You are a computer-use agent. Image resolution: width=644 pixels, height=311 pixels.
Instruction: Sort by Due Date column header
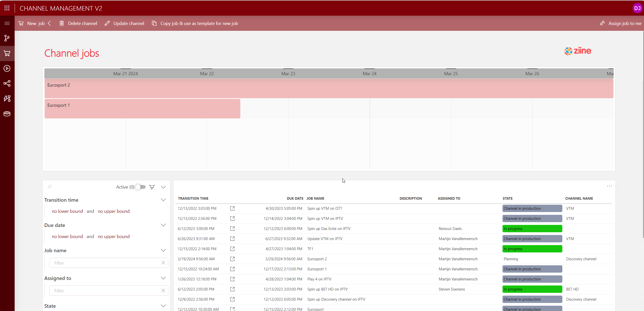pos(295,198)
